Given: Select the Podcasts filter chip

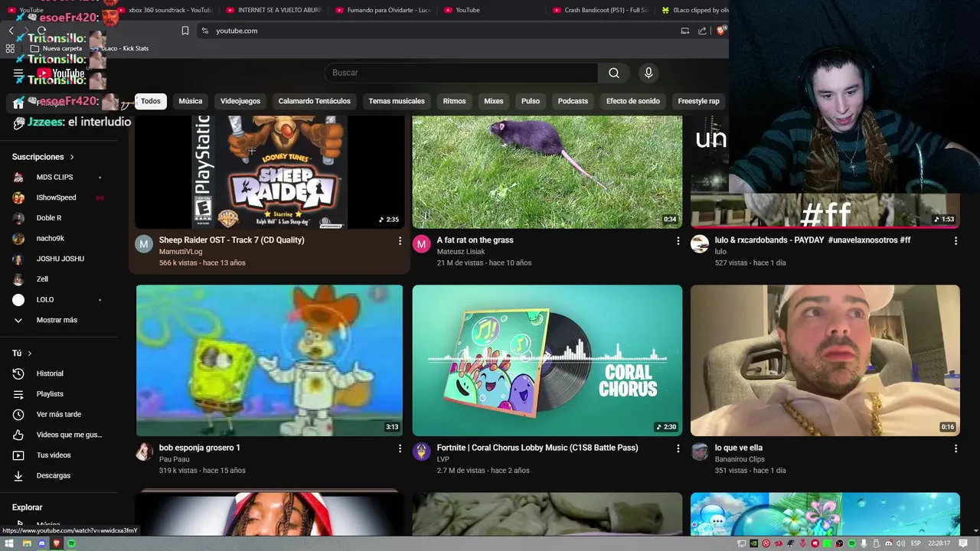Looking at the screenshot, I should click(573, 101).
